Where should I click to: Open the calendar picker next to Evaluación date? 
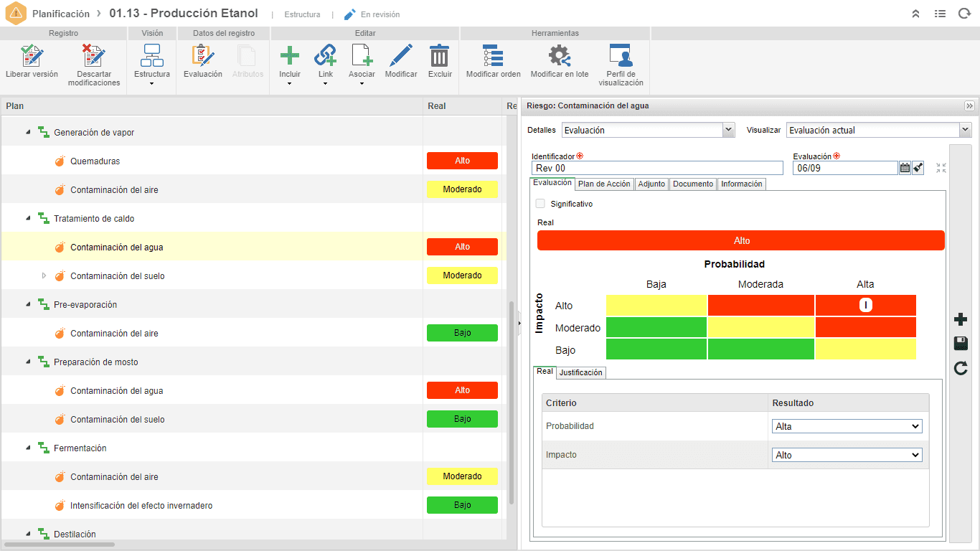click(x=905, y=168)
